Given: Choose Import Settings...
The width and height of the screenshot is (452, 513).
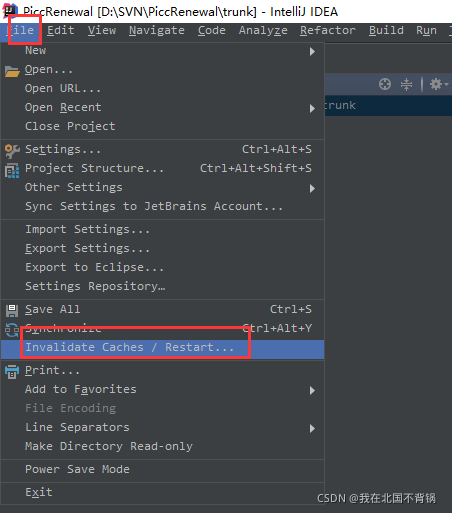Looking at the screenshot, I should [x=162, y=230].
